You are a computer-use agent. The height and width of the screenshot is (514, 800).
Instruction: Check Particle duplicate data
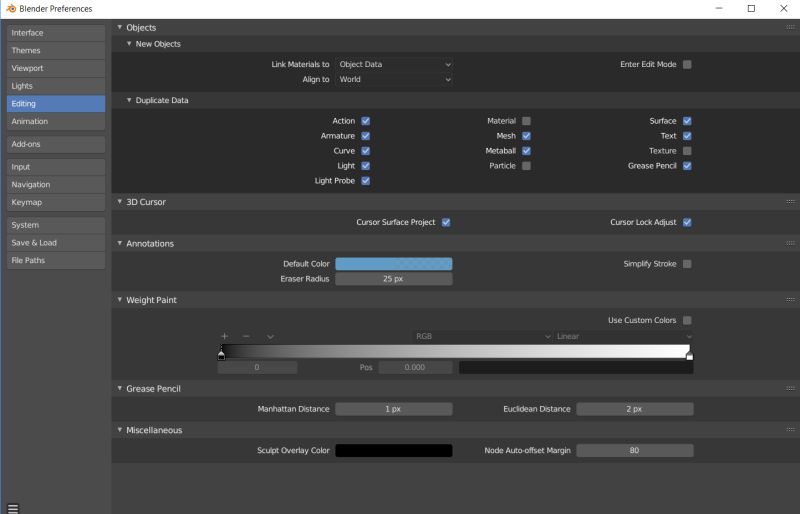tap(527, 166)
